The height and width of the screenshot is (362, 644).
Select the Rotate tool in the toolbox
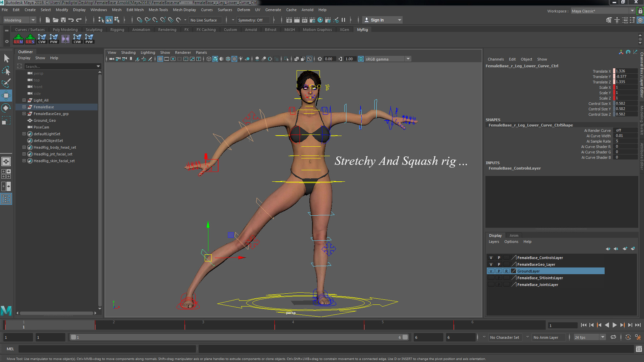(6, 108)
